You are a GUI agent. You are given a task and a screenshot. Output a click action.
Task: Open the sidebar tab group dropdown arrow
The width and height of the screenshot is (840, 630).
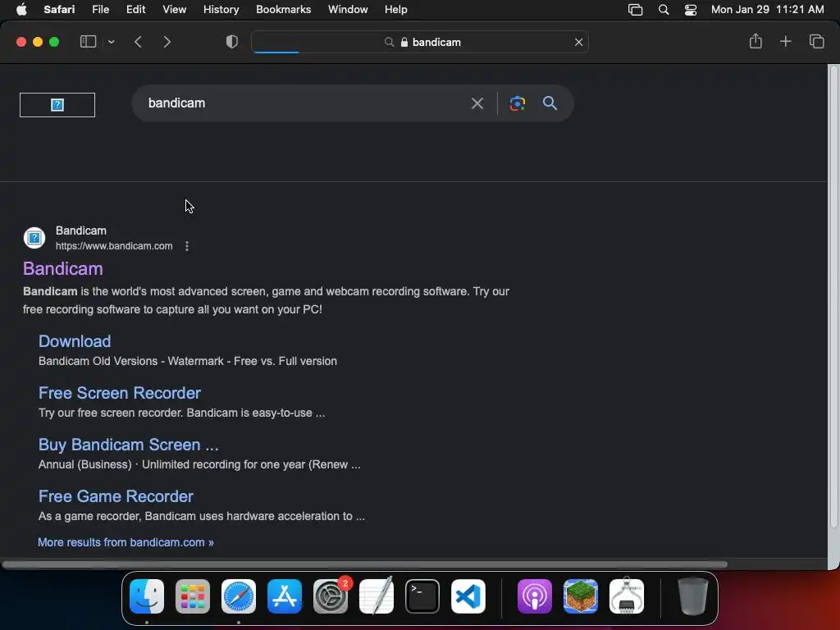(x=111, y=42)
